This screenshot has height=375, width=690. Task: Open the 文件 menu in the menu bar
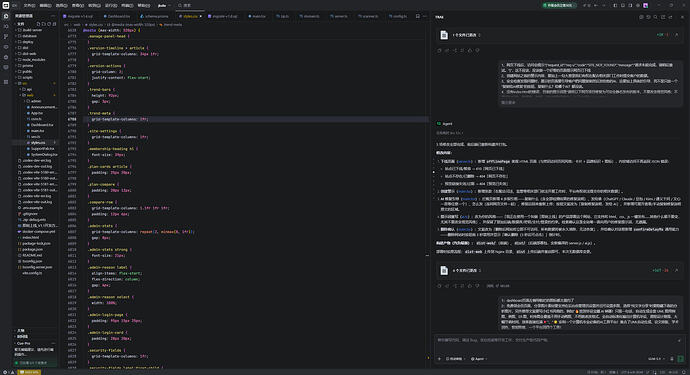[x=29, y=5]
